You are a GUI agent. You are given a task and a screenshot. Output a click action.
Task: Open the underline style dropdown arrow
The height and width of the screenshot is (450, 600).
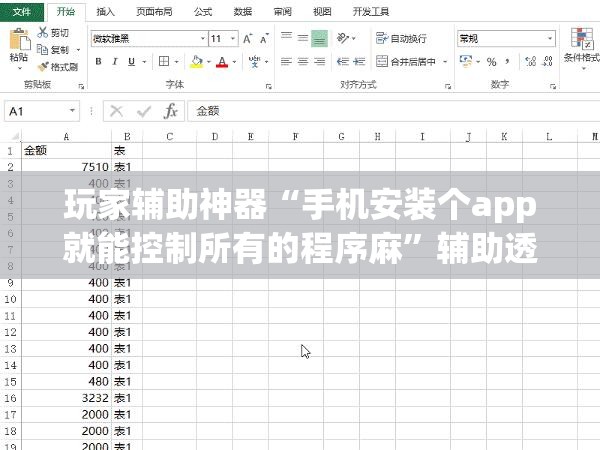click(145, 61)
